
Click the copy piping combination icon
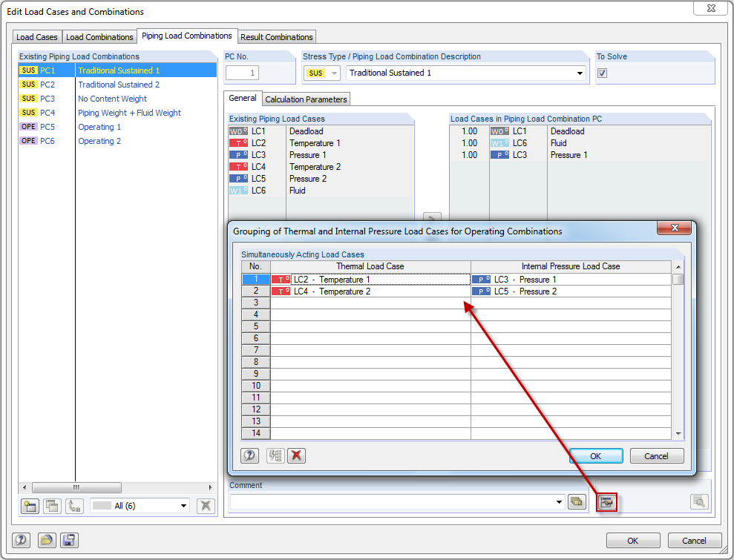pyautogui.click(x=52, y=506)
